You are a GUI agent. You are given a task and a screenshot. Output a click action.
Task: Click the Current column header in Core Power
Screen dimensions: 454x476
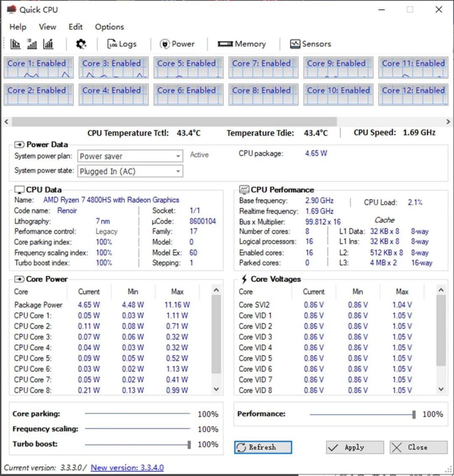click(x=89, y=292)
